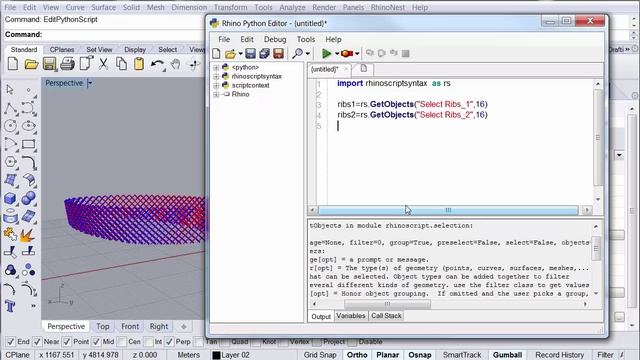Open the dropdown arrow next to Find icon
This screenshot has height=360, width=640.
tap(308, 53)
